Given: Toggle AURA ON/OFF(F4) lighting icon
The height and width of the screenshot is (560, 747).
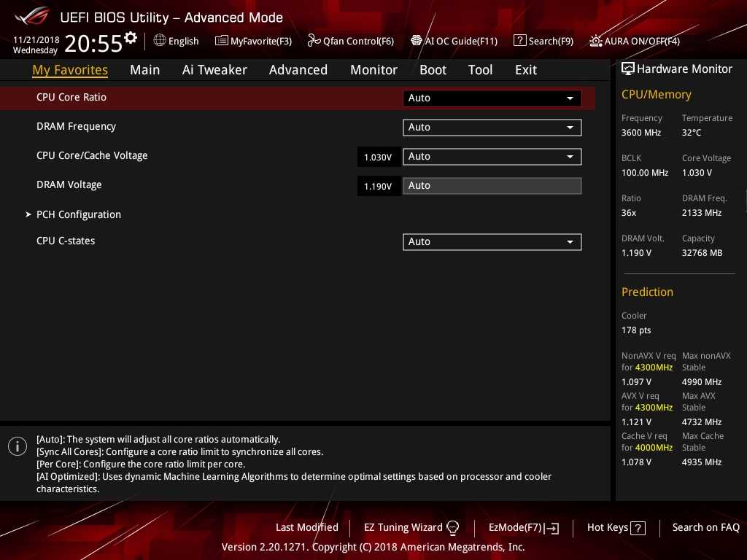Looking at the screenshot, I should (x=596, y=41).
